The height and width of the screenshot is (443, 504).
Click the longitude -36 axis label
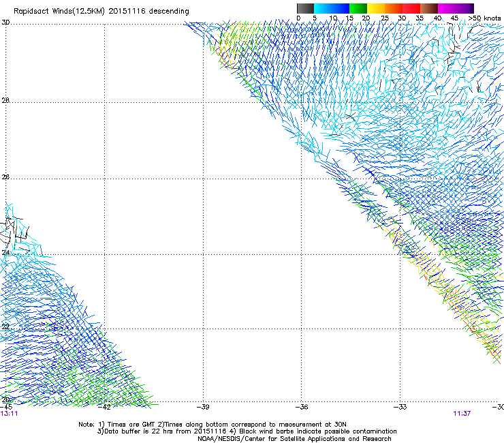click(x=302, y=407)
